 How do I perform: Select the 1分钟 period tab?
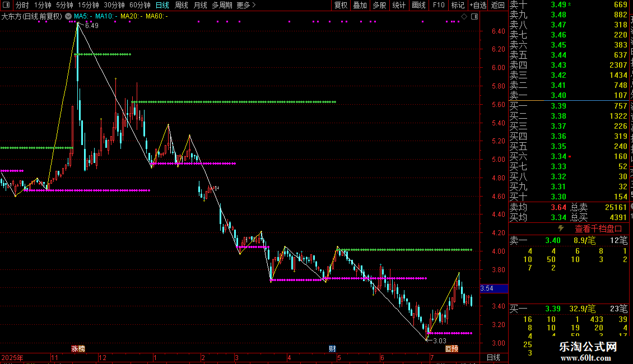43,5
